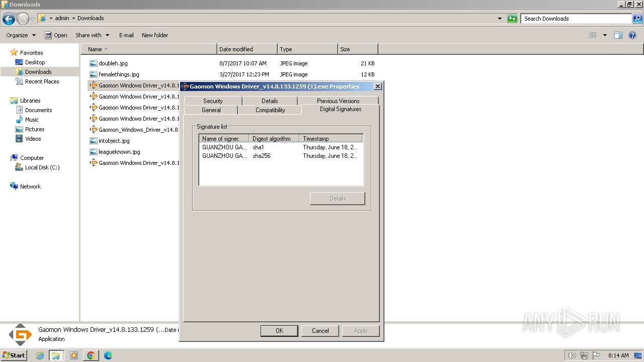This screenshot has height=362, width=644.
Task: Expand the admin breadcrumb arrow
Action: pyautogui.click(x=73, y=19)
